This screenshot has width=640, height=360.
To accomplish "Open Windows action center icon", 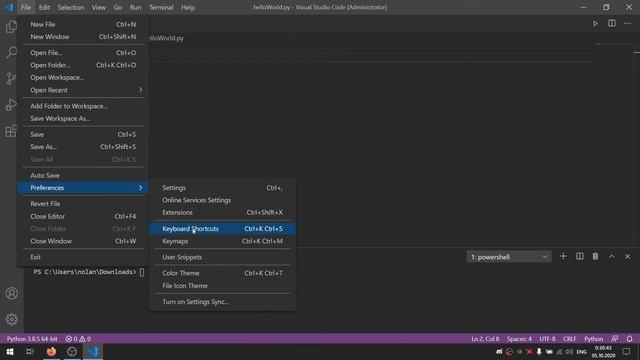I will pos(627,351).
